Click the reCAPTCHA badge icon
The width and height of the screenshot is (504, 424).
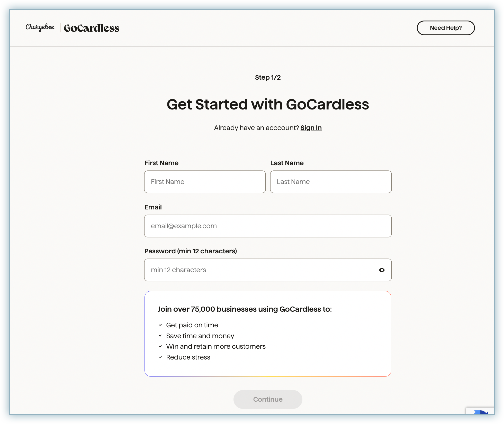coord(480,412)
